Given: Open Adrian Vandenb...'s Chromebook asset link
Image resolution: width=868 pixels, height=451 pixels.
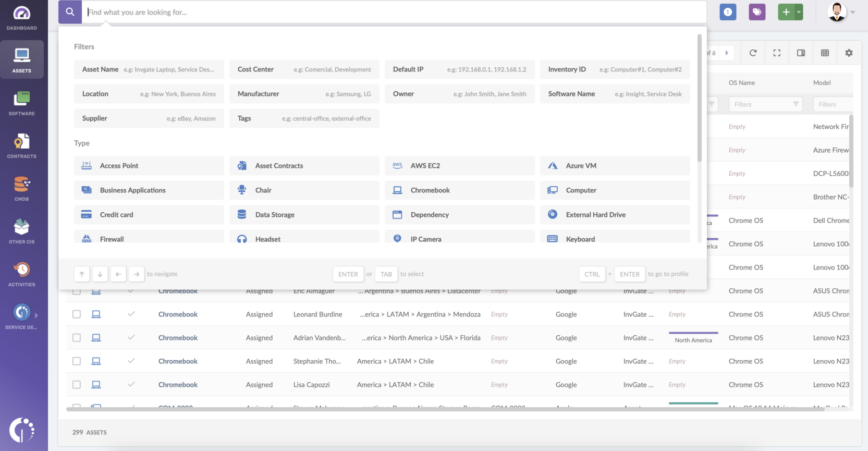Looking at the screenshot, I should [178, 338].
